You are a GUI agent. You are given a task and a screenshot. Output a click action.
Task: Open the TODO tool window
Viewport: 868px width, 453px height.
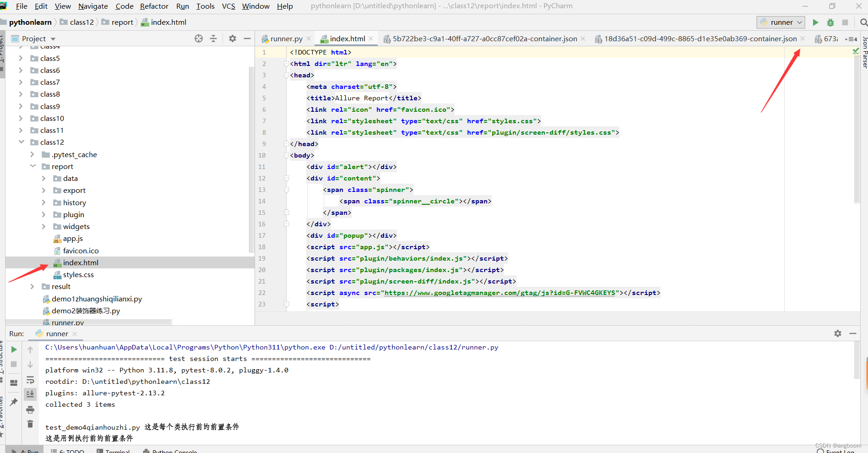tap(67, 451)
